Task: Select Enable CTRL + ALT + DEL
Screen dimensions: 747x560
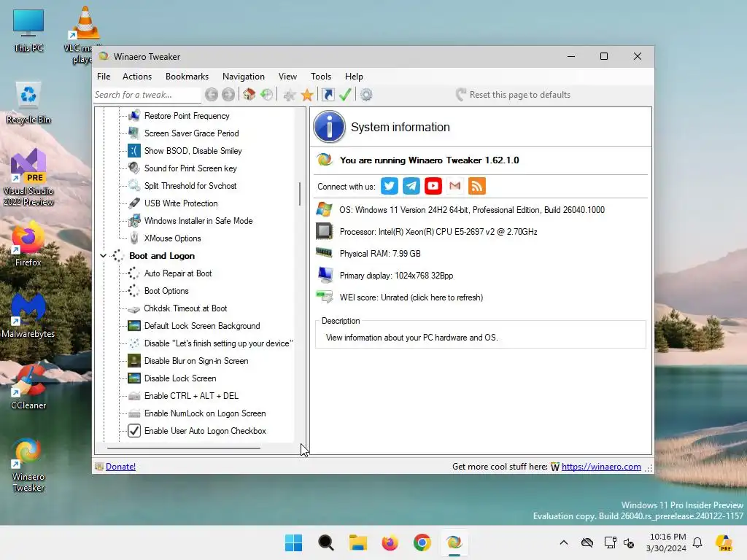Action: (191, 396)
